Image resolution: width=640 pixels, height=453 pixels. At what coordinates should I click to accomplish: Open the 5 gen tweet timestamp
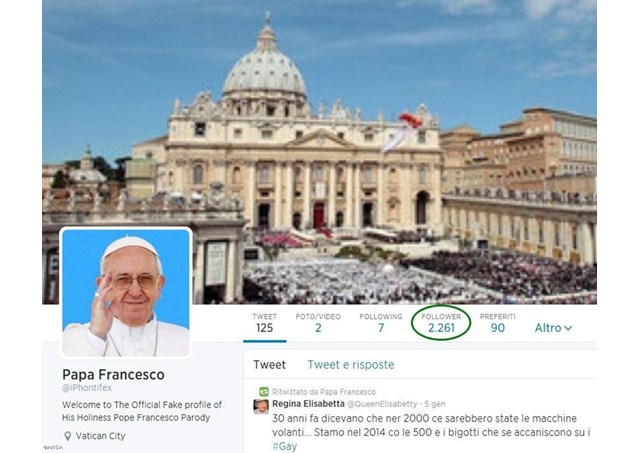click(x=435, y=404)
